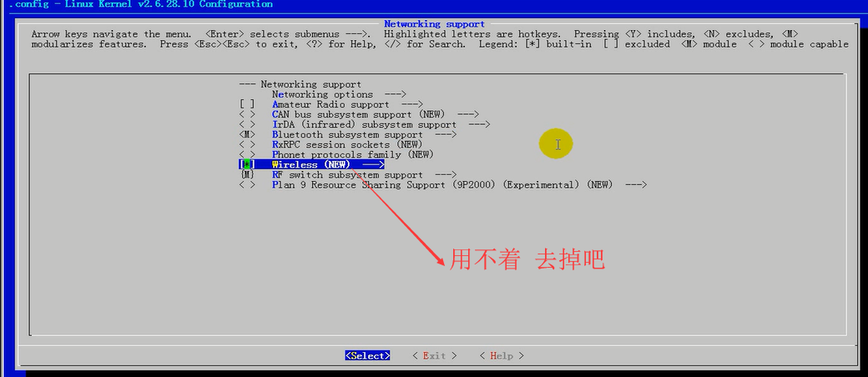Expand arrow after Bluetooth subsystem support
Image resolution: width=868 pixels, height=377 pixels.
pyautogui.click(x=446, y=134)
